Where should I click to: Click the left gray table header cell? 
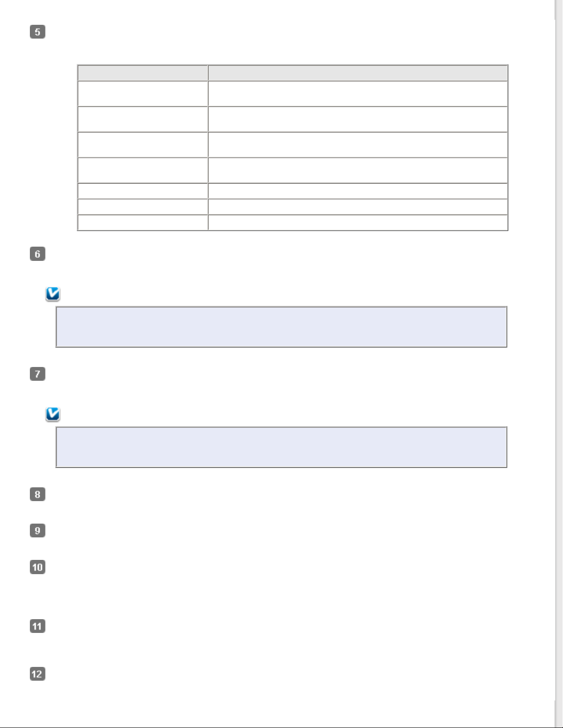(142, 73)
